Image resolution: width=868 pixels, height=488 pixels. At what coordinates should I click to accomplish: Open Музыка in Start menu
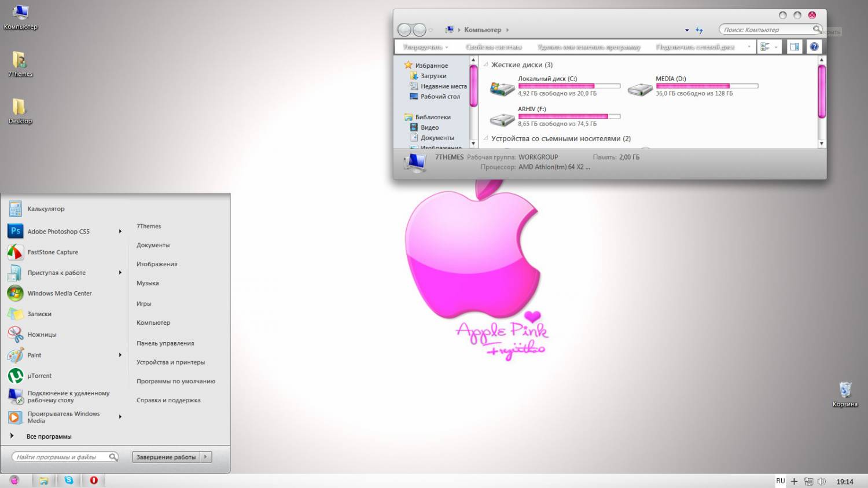coord(148,284)
